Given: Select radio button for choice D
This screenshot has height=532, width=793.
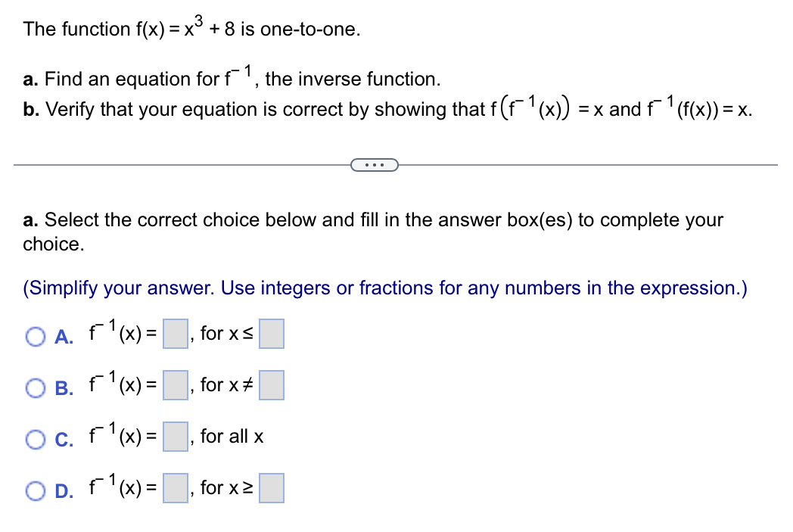Looking at the screenshot, I should (34, 490).
